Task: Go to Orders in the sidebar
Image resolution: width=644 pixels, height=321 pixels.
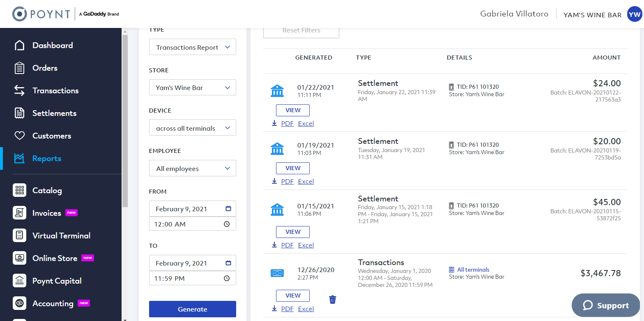Action: (45, 68)
